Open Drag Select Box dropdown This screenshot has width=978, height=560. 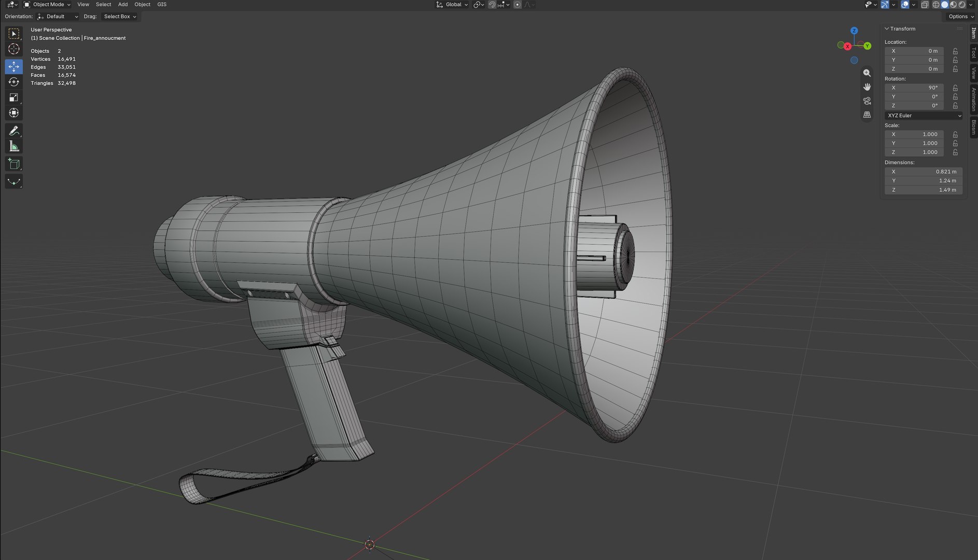(x=119, y=17)
